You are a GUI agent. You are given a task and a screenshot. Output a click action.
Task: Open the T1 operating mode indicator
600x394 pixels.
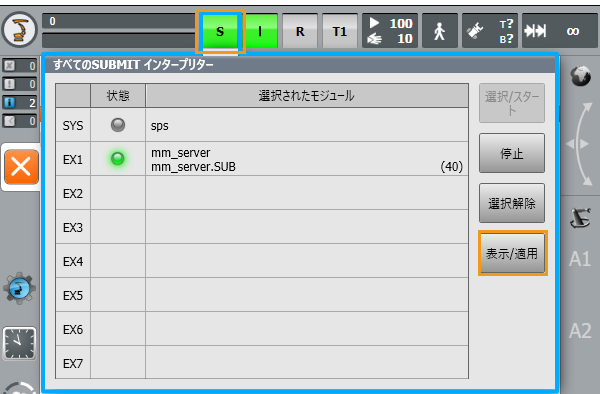340,31
